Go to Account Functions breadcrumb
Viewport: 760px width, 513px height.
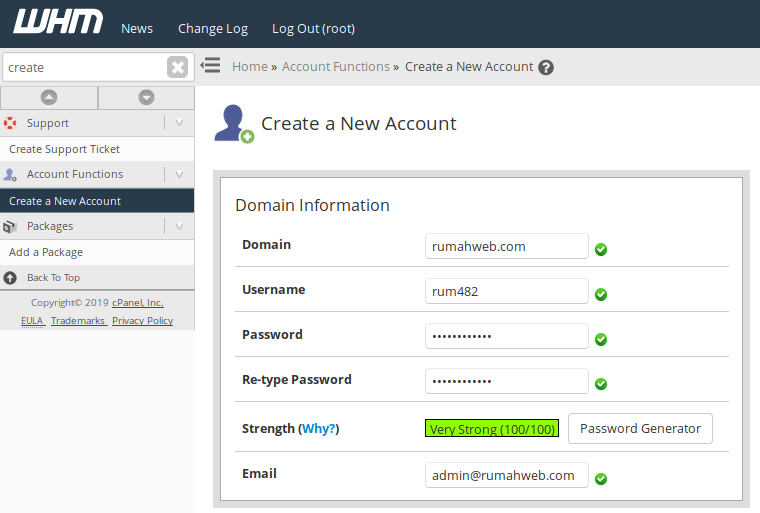coord(336,66)
